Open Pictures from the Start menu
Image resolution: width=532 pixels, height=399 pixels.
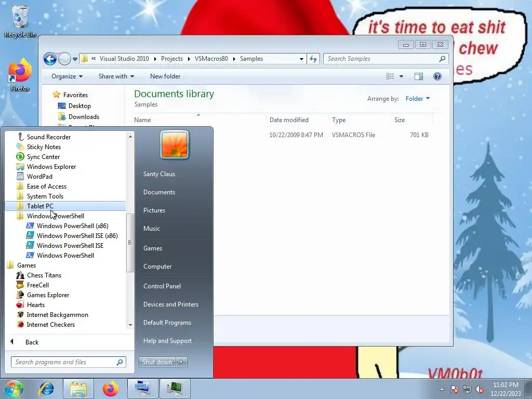point(154,210)
